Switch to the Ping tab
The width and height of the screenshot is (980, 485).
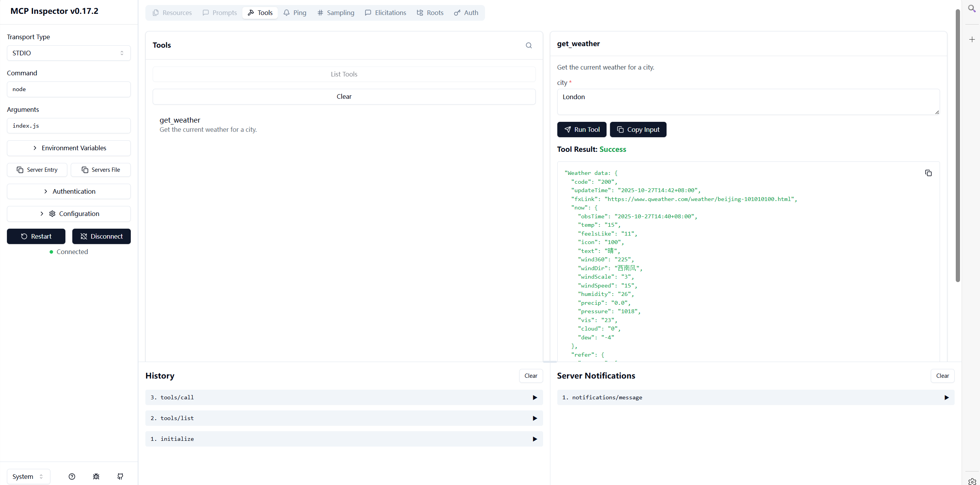tap(295, 13)
